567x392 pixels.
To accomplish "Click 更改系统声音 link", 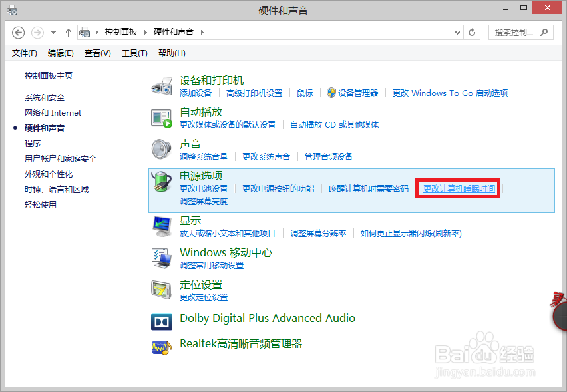I will coord(266,157).
